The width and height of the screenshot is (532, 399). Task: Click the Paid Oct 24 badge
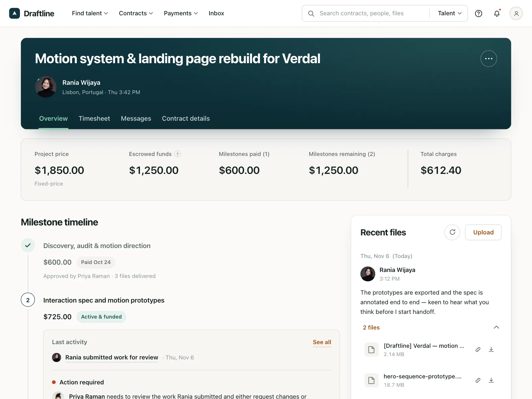click(x=96, y=262)
